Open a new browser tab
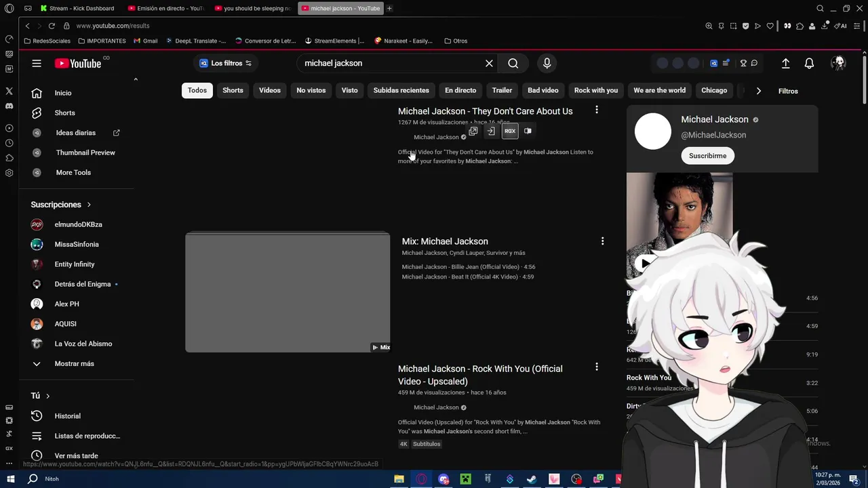 pyautogui.click(x=389, y=8)
